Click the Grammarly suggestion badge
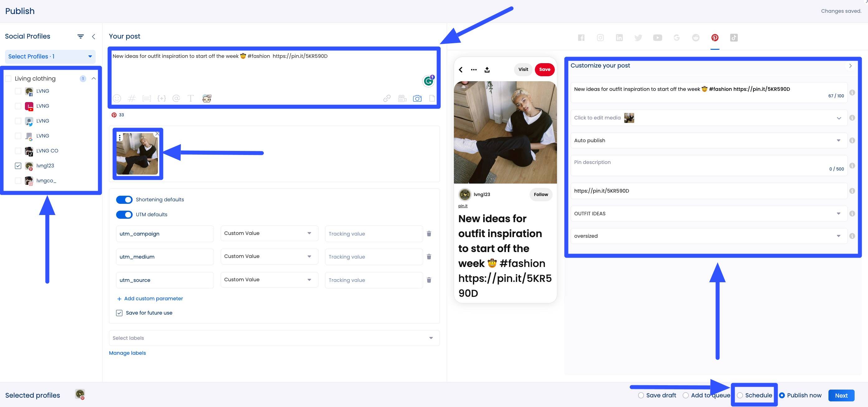Image resolution: width=868 pixels, height=407 pixels. [x=428, y=81]
